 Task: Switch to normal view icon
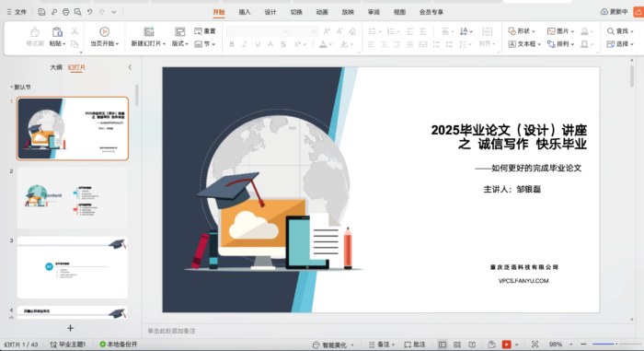pos(443,345)
